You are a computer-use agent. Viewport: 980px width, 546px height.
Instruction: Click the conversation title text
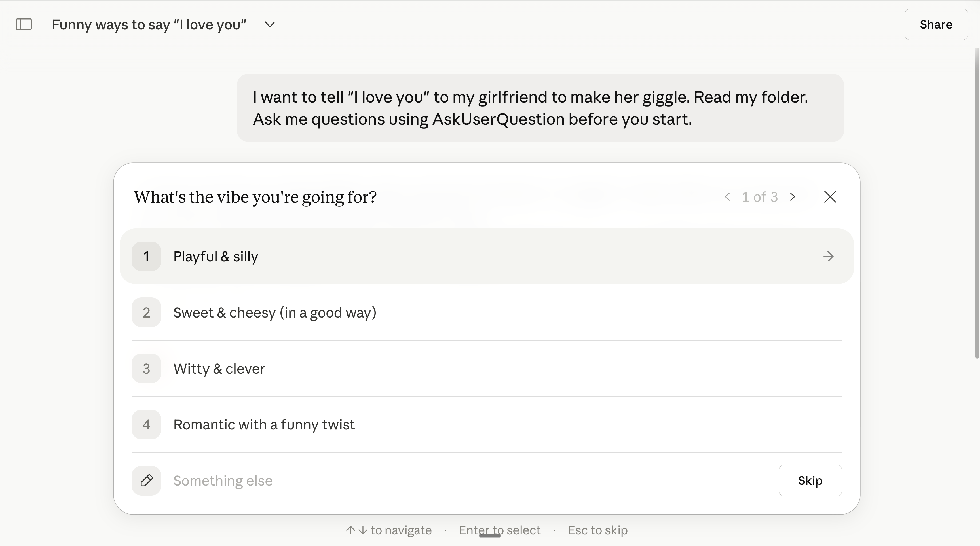coord(149,25)
